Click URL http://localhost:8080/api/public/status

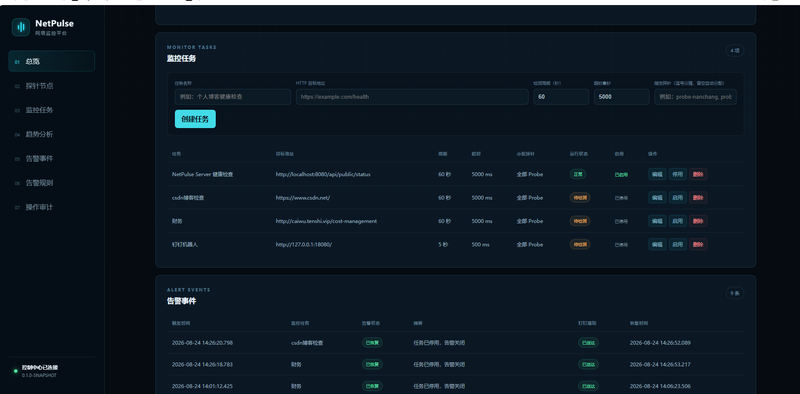click(x=323, y=174)
